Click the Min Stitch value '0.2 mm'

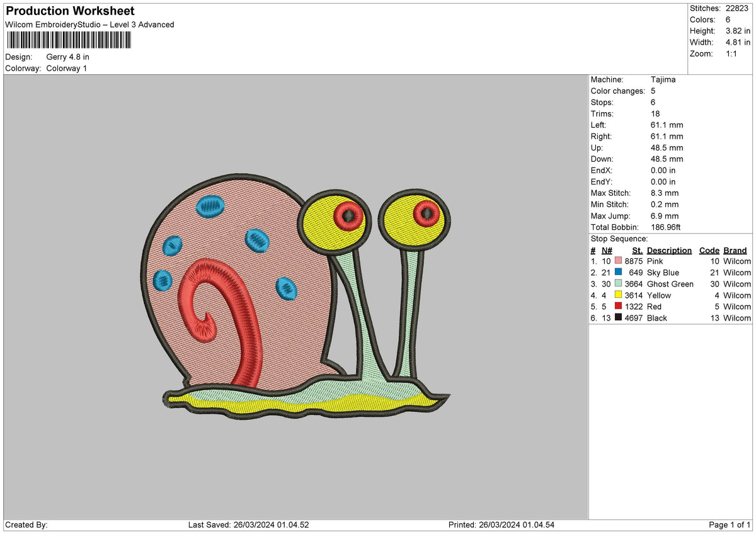coord(665,205)
